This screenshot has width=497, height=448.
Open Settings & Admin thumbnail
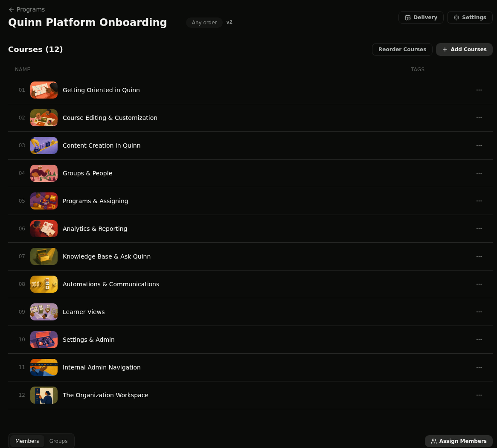click(44, 340)
